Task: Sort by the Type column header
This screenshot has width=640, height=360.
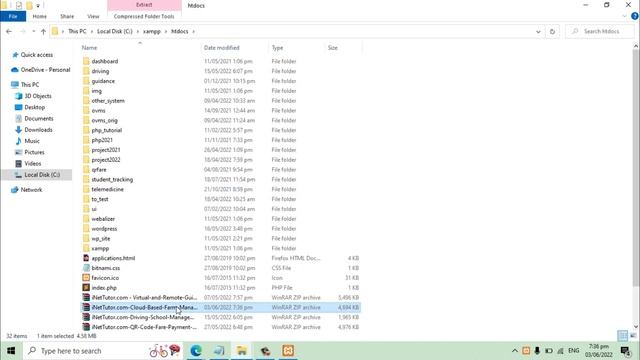Action: click(x=278, y=48)
